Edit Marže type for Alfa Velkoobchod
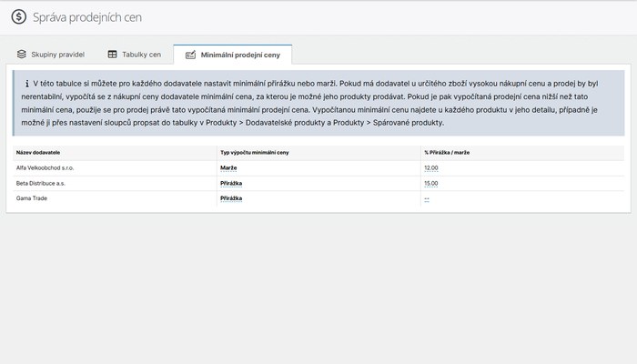637x364 pixels. (228, 167)
